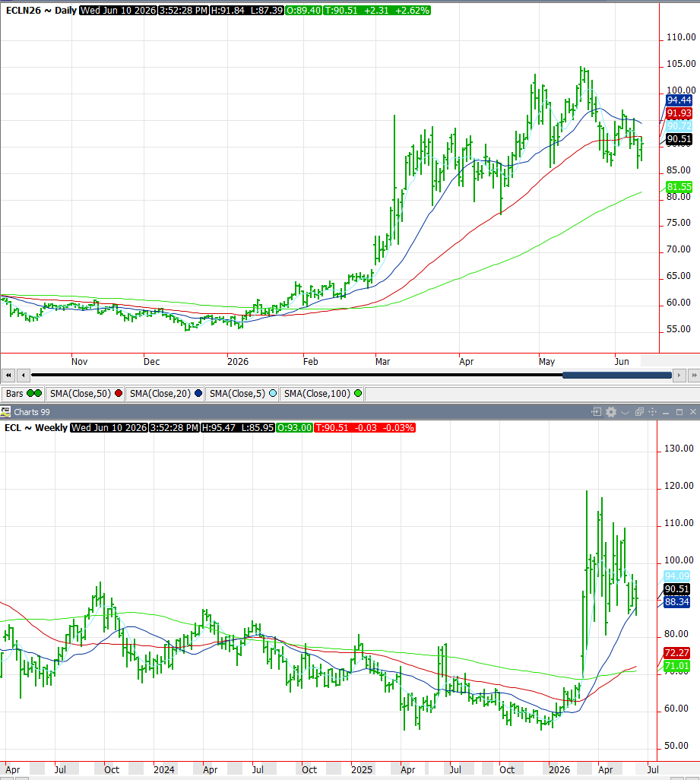Click the daily chart's dark blue scrollbar thumb
Screen dimensions: 700x780
tap(616, 375)
